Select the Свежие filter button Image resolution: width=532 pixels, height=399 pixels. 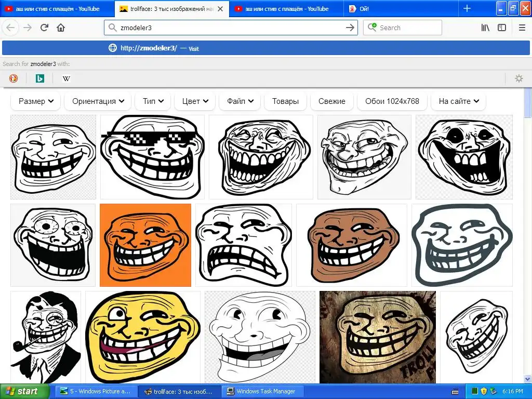(x=332, y=101)
